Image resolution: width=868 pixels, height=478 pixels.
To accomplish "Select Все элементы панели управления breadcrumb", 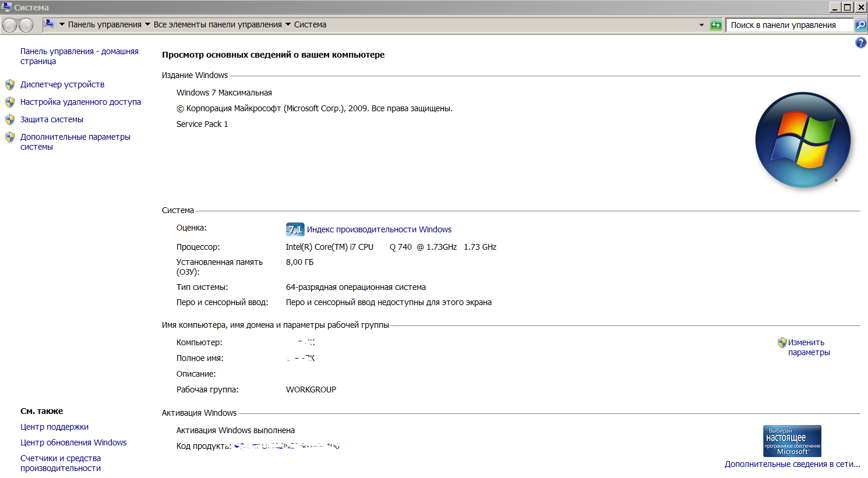I will pyautogui.click(x=218, y=24).
